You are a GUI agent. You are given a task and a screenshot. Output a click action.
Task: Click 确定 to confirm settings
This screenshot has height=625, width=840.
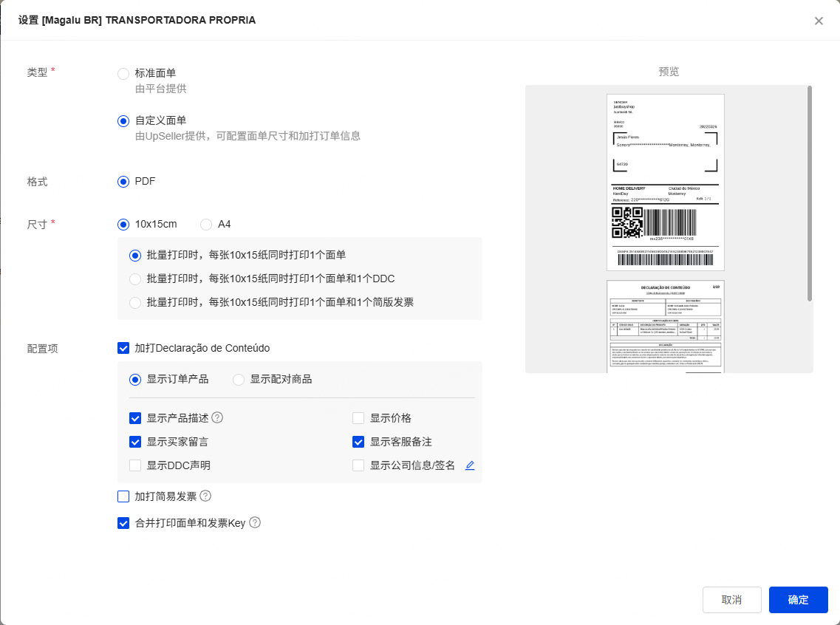(798, 600)
